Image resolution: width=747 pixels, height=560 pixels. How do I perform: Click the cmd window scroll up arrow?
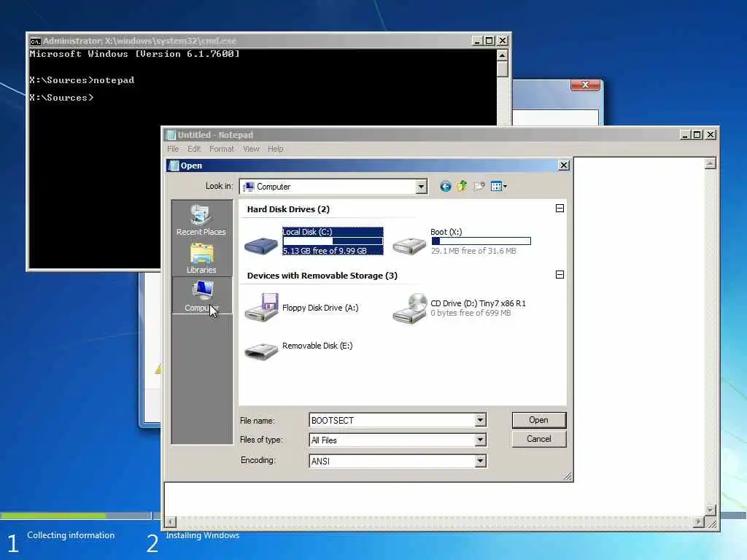click(502, 55)
